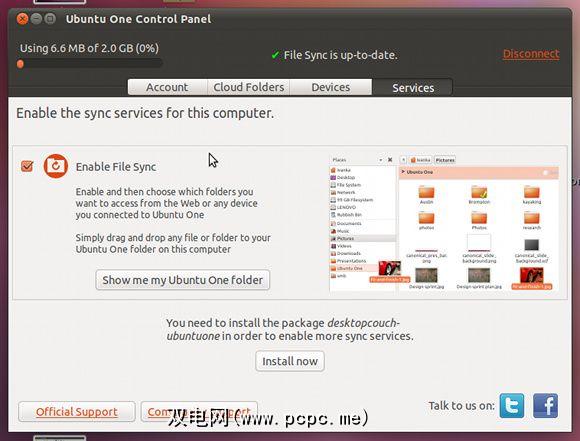Open the Official Support link
This screenshot has height=441, width=580.
pyautogui.click(x=77, y=412)
